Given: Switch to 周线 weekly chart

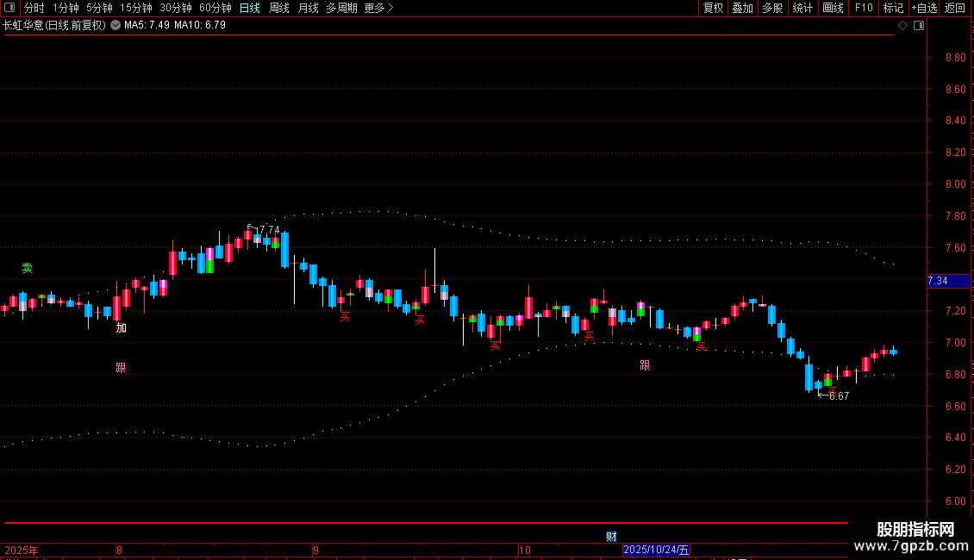Looking at the screenshot, I should (279, 8).
